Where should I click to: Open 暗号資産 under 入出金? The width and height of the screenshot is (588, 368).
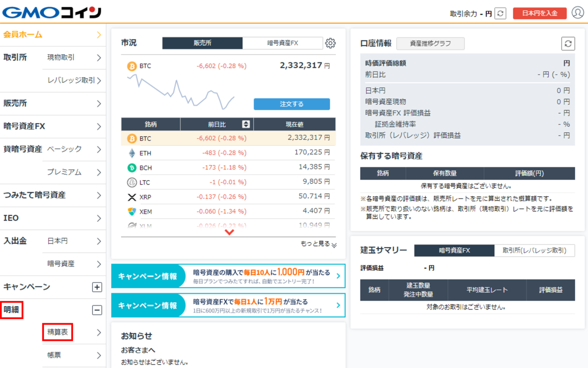point(74,264)
